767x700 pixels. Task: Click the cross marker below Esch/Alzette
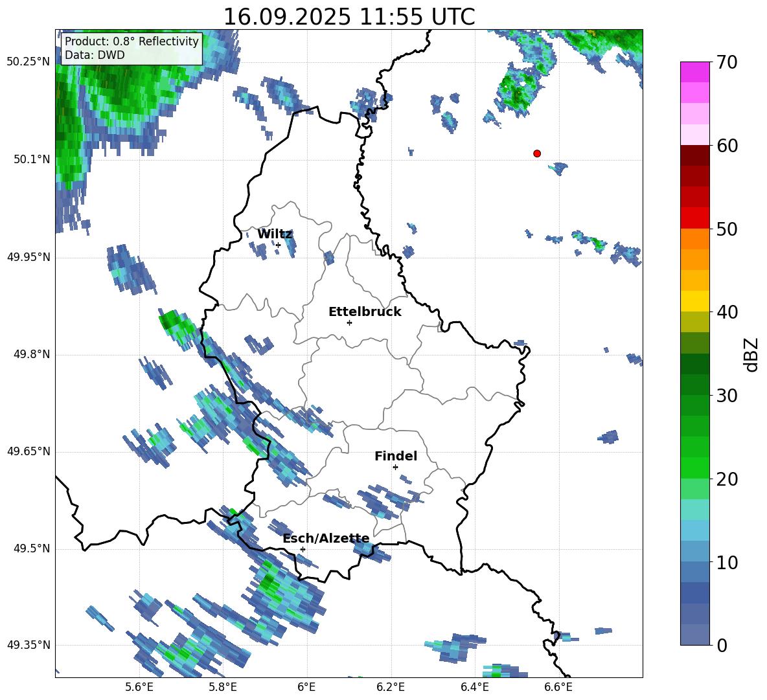click(303, 549)
